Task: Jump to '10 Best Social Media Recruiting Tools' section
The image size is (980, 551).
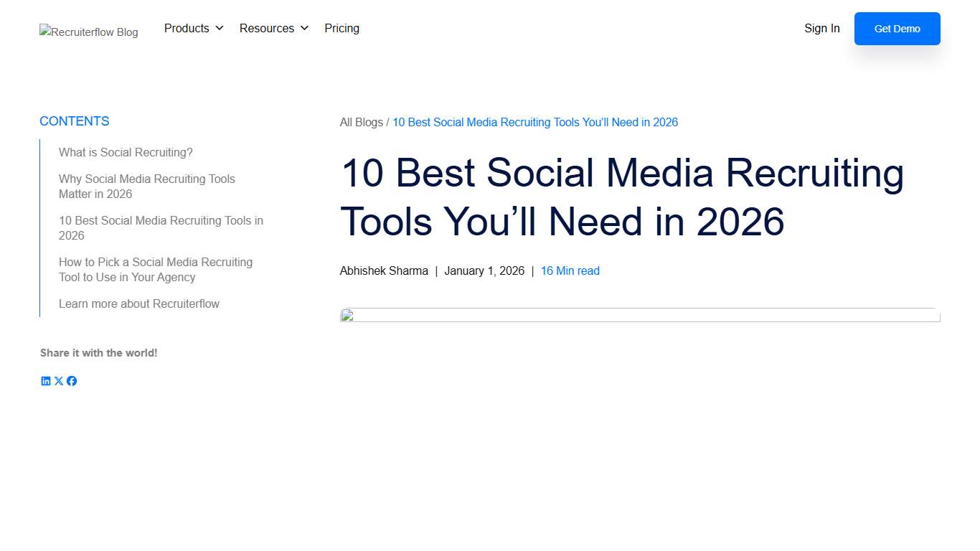Action: 161,227
